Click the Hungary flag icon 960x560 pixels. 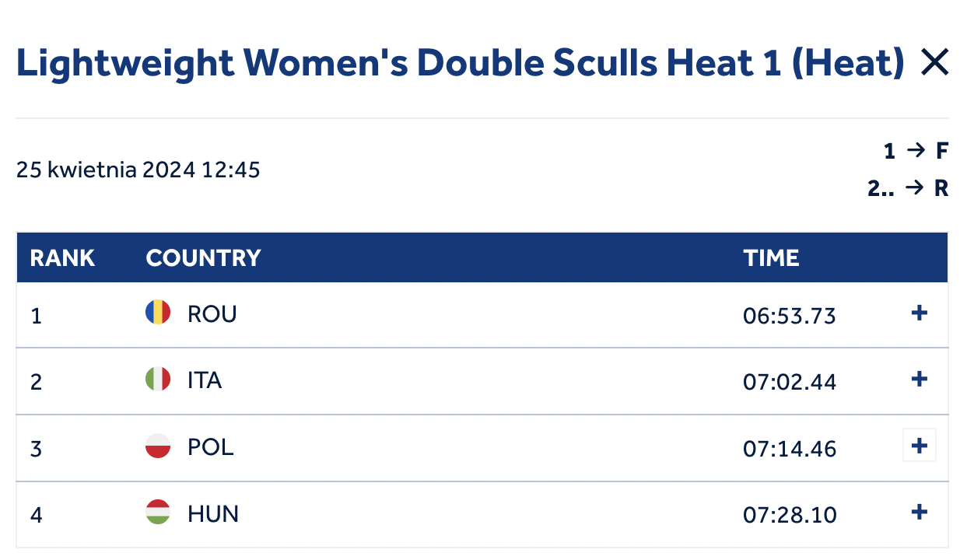[x=158, y=512]
